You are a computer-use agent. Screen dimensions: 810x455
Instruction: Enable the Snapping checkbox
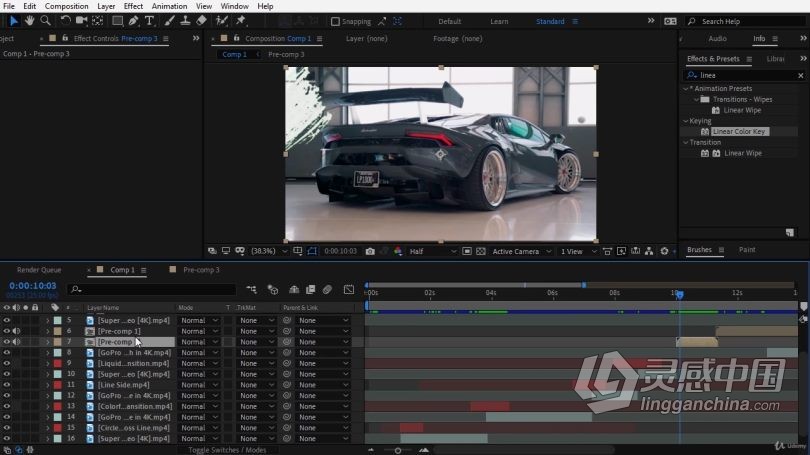[x=335, y=21]
